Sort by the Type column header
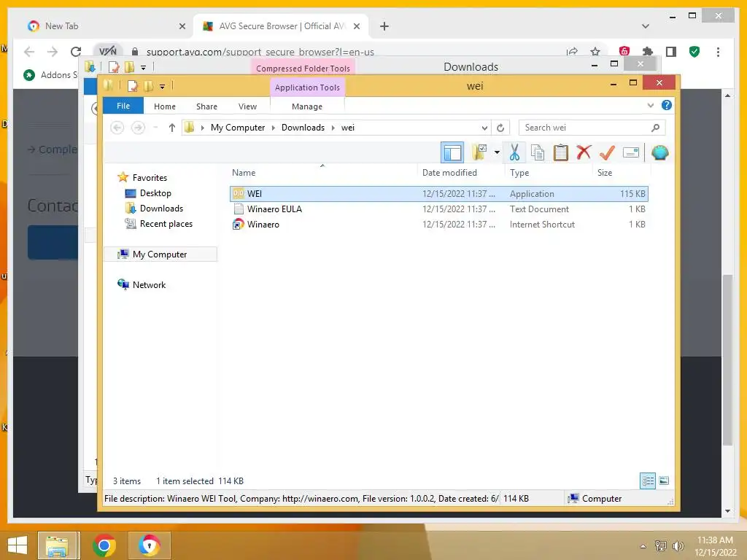The width and height of the screenshot is (747, 560). coord(549,173)
